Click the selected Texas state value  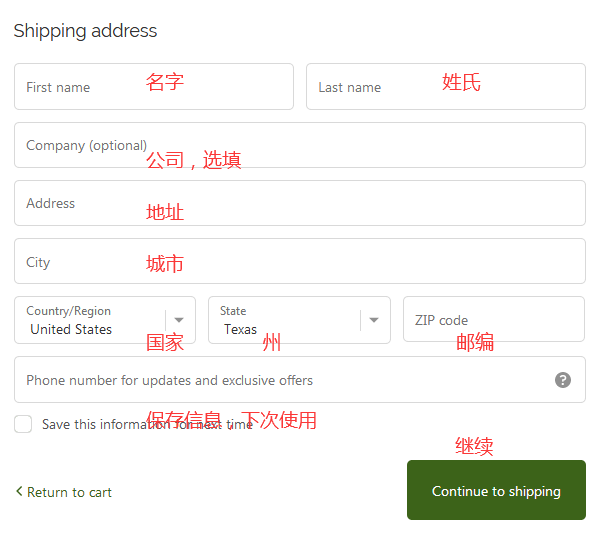click(240, 330)
